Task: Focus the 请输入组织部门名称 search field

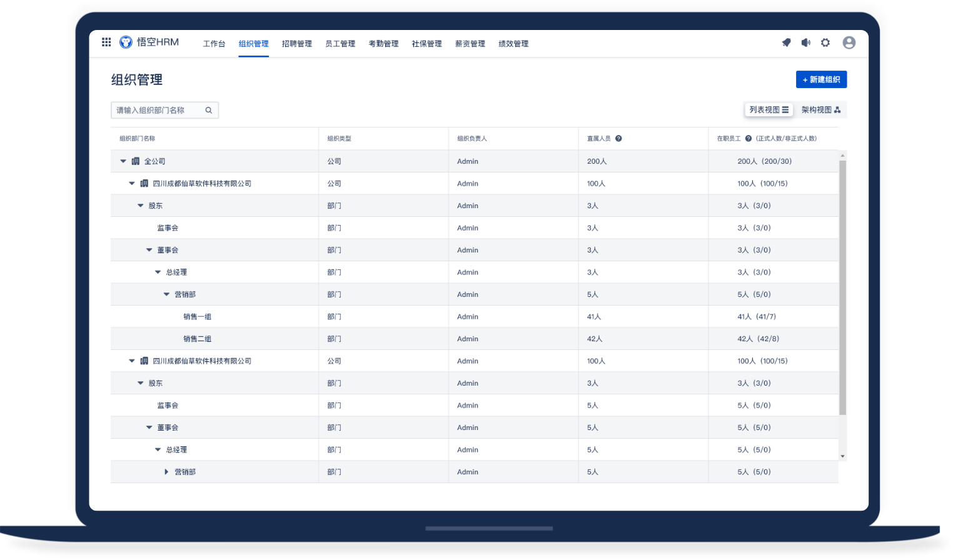Action: pyautogui.click(x=159, y=111)
